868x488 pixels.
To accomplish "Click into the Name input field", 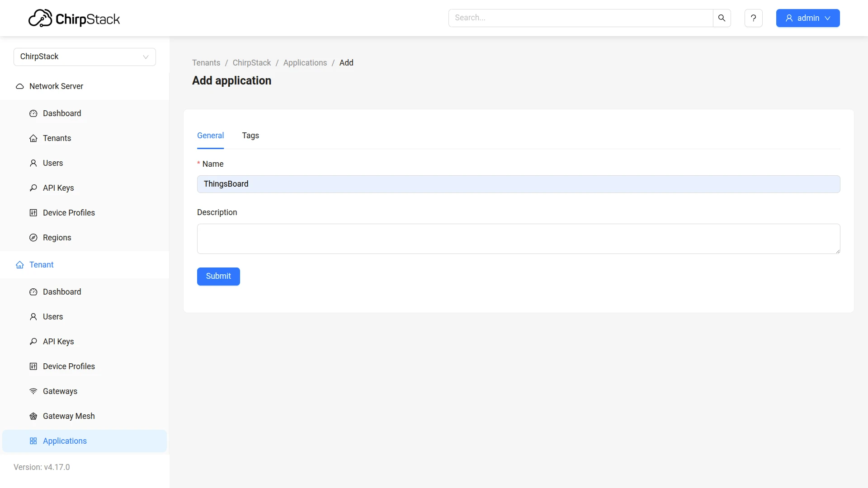I will pyautogui.click(x=519, y=184).
